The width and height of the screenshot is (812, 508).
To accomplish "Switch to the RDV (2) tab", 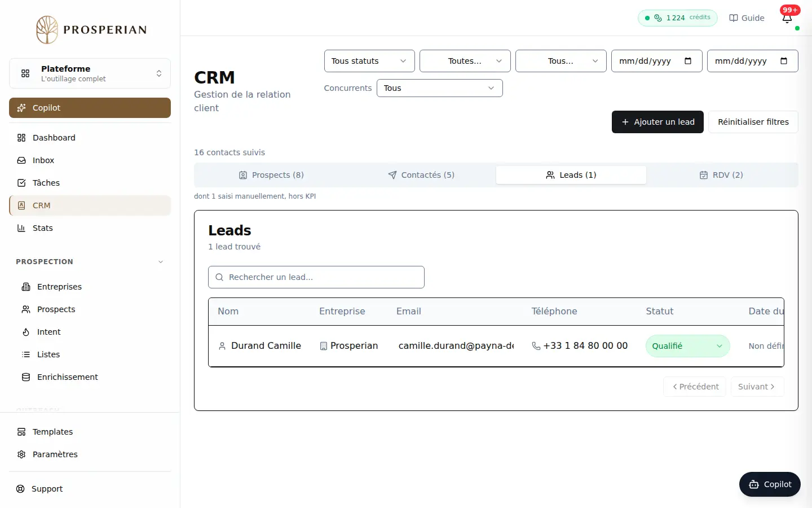I will pyautogui.click(x=721, y=175).
